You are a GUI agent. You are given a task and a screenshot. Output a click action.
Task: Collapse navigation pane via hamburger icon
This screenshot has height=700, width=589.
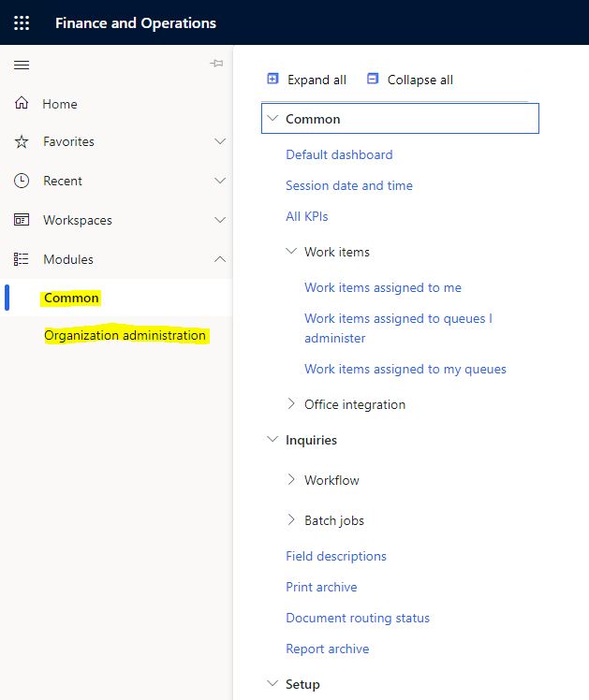click(22, 65)
